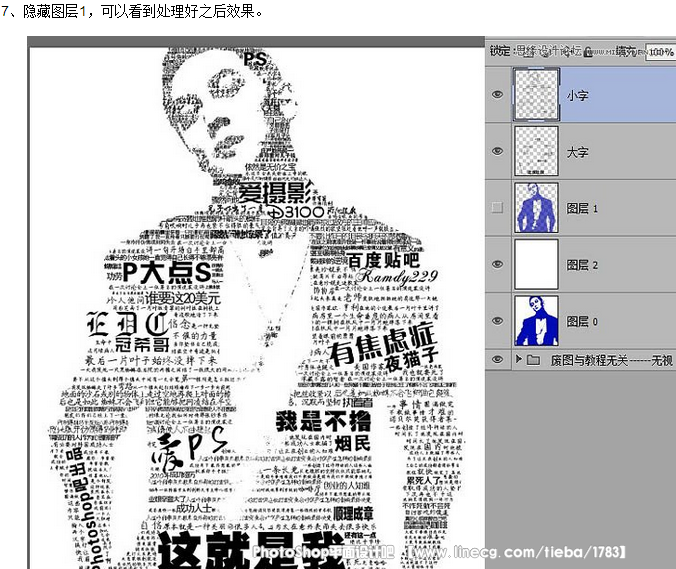Hide the 小字 layer via its eye icon

coord(497,94)
